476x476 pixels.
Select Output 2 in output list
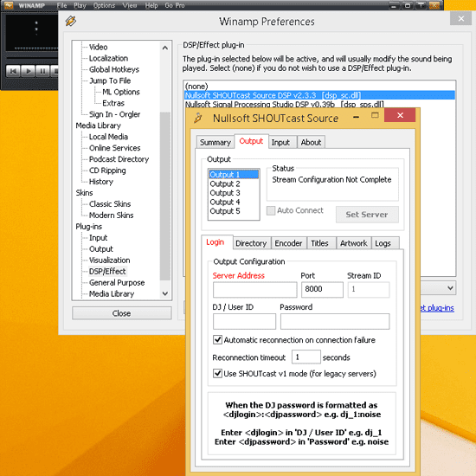[x=234, y=183]
